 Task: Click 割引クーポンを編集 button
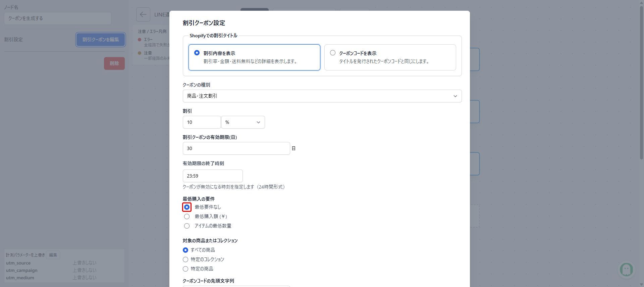coord(101,40)
